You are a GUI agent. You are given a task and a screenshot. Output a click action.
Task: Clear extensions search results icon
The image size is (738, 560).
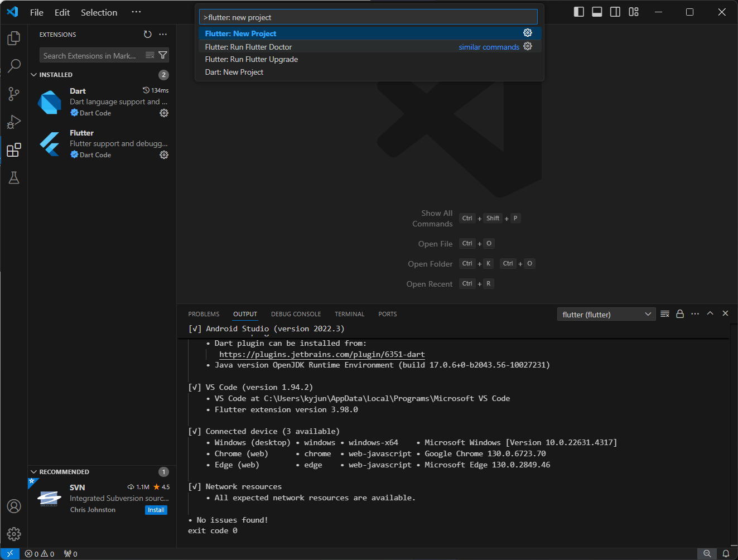click(x=150, y=55)
